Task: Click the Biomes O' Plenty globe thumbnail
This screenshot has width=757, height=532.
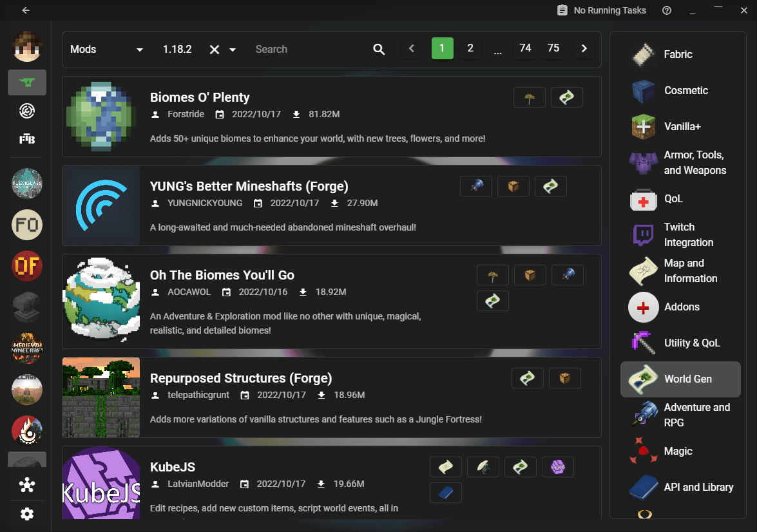Action: (101, 117)
